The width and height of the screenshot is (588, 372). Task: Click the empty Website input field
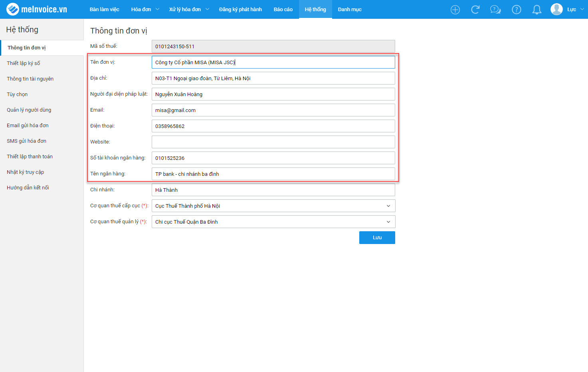273,142
